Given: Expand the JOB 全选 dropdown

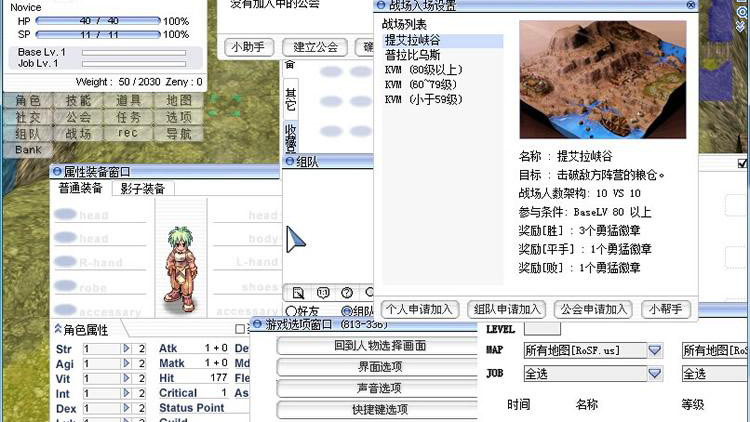Looking at the screenshot, I should coord(655,373).
